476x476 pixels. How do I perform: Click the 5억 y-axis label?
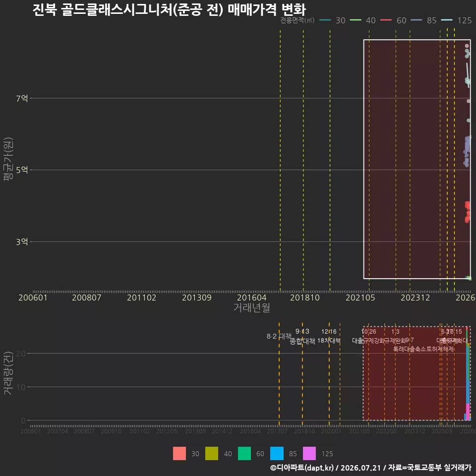22,170
